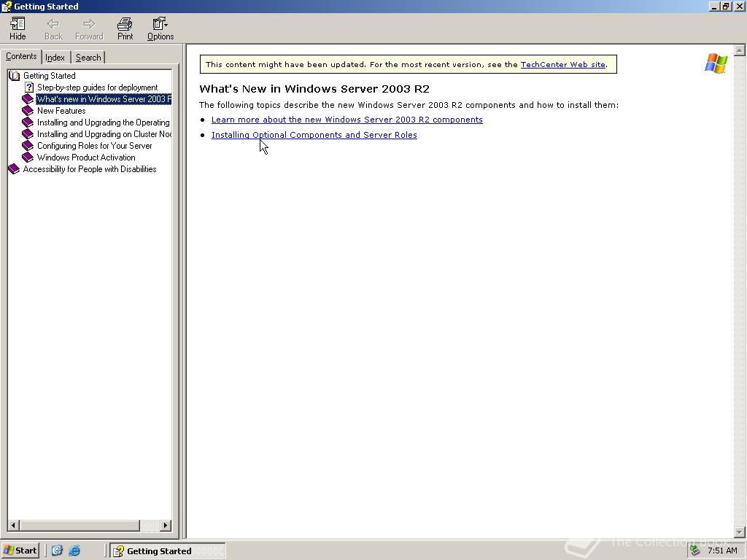Click the Hide toolbar button
The height and width of the screenshot is (560, 747).
coord(18,28)
